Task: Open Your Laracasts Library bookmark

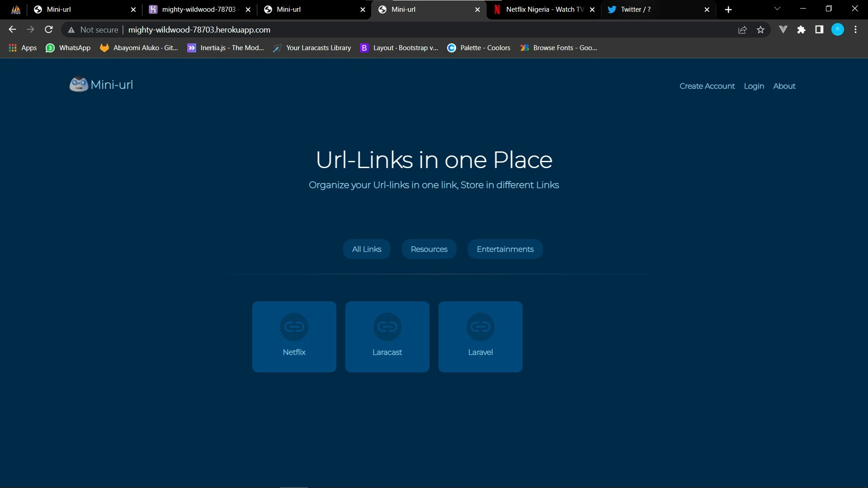Action: [x=312, y=48]
